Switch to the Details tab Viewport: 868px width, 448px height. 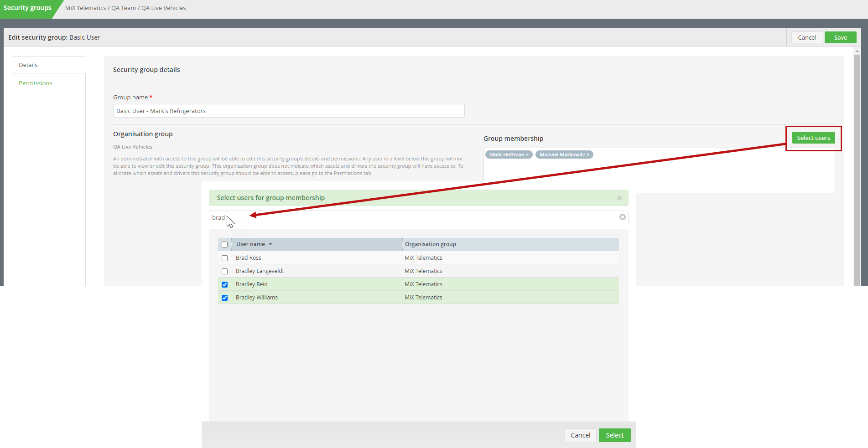(28, 65)
